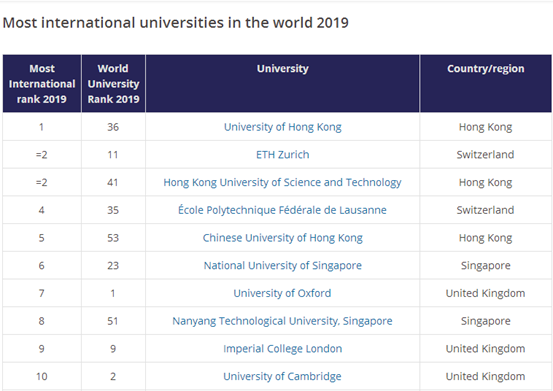Select international rank cell '4'

pos(42,210)
